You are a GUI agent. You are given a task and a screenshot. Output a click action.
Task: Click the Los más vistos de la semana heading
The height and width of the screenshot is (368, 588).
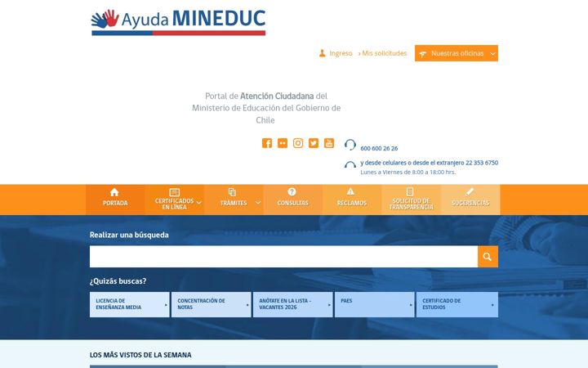140,355
